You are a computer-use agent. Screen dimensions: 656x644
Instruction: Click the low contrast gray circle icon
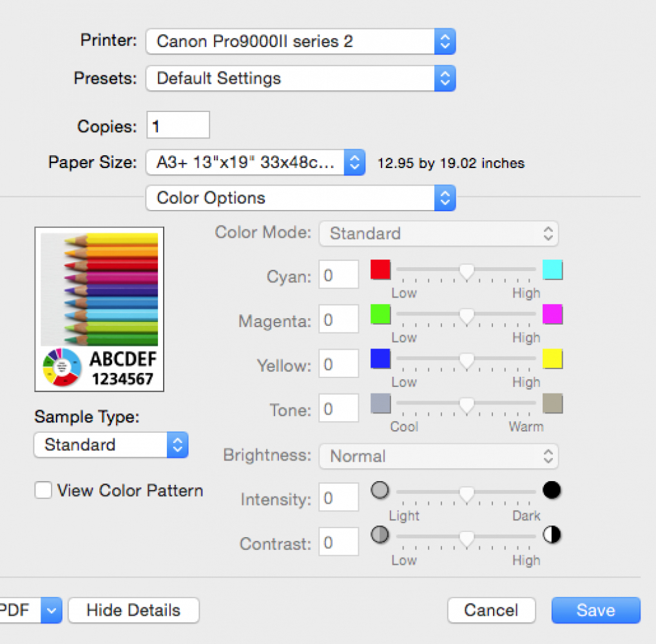coord(380,535)
